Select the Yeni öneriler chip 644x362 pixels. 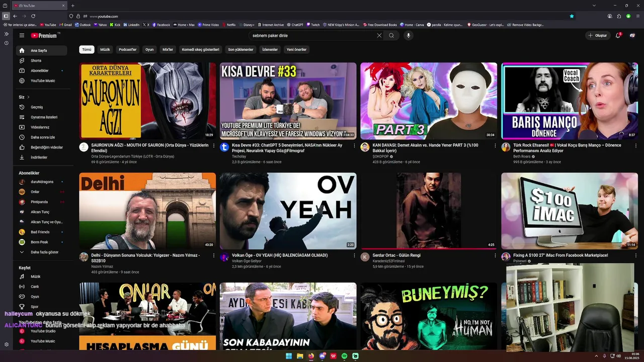(296, 49)
